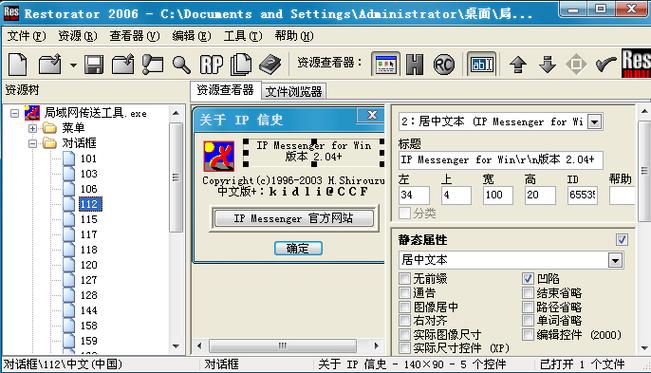
Task: Click the 宽 width field
Action: pos(498,195)
